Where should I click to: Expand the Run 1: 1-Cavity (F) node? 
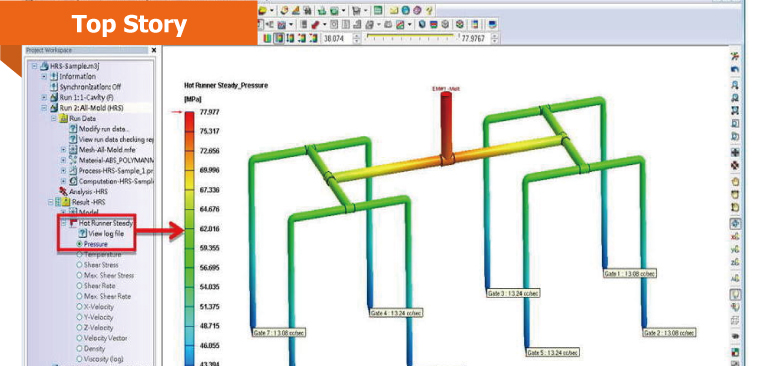(44, 97)
